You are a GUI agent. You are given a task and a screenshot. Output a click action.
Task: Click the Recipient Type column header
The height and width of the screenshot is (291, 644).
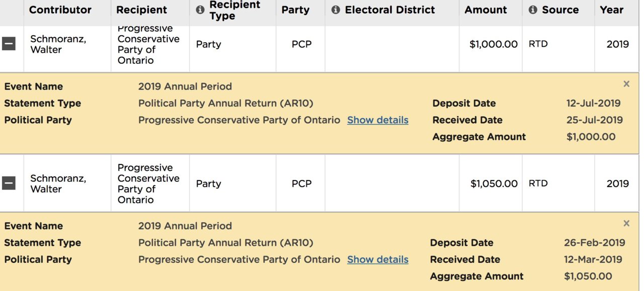pyautogui.click(x=234, y=10)
